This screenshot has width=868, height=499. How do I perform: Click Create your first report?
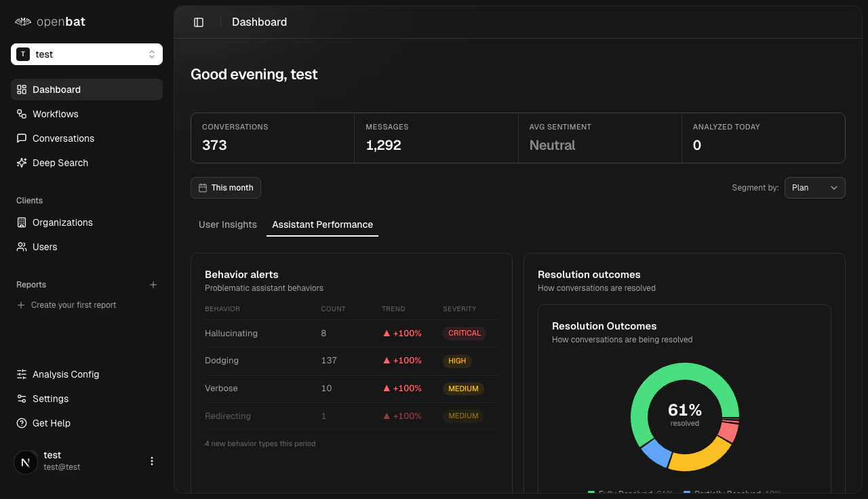click(x=73, y=305)
